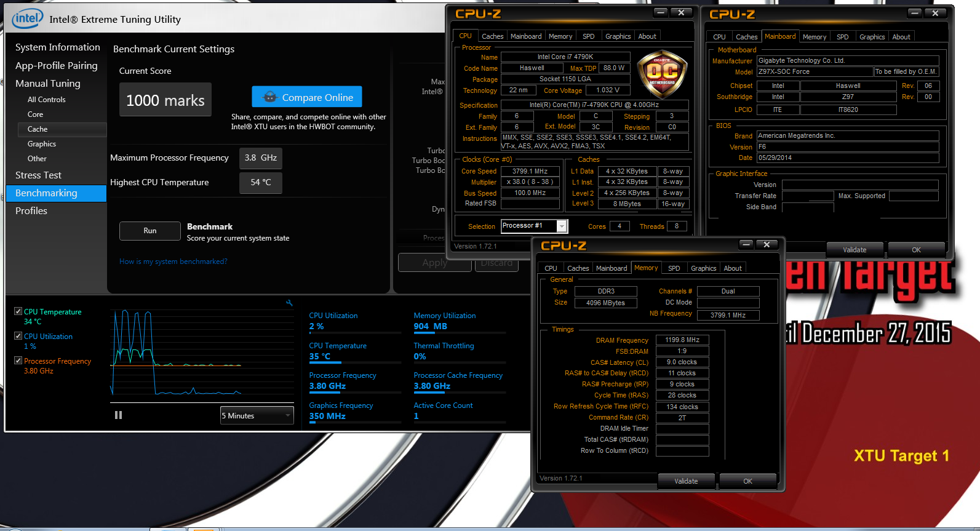
Task: Open Profiles in XTU sidebar
Action: pos(31,210)
